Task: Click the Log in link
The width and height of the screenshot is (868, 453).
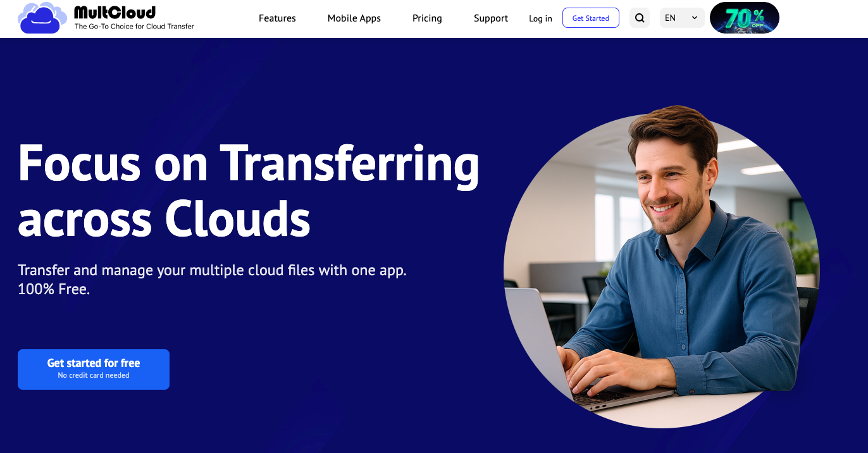Action: click(540, 18)
